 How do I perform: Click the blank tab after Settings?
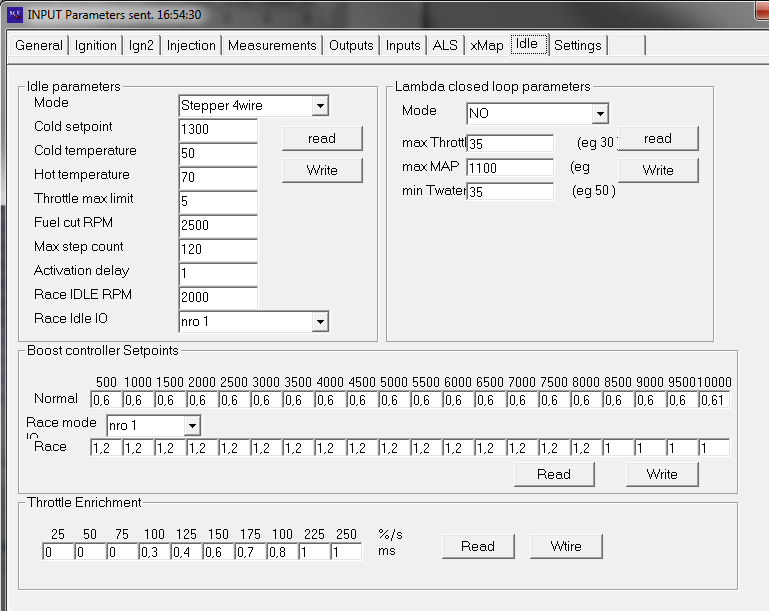point(626,46)
